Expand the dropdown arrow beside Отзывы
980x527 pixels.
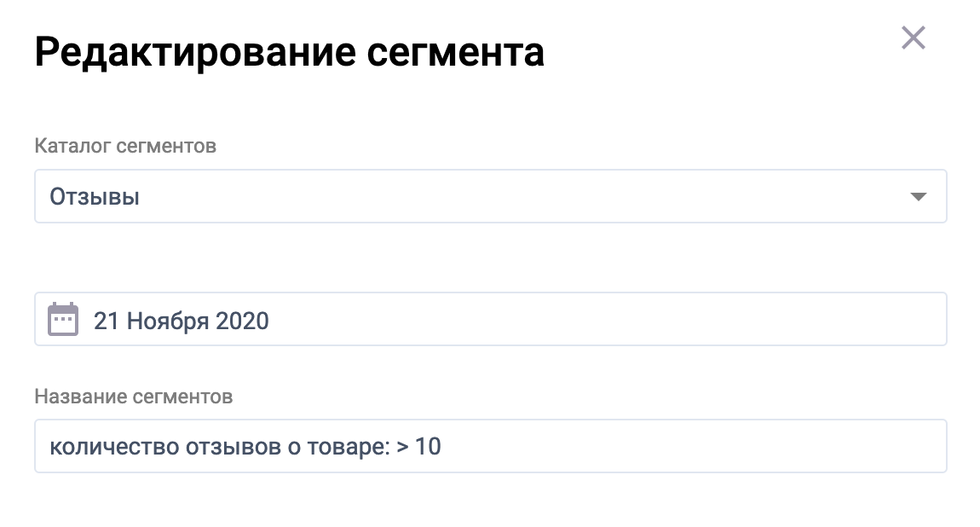tap(918, 196)
